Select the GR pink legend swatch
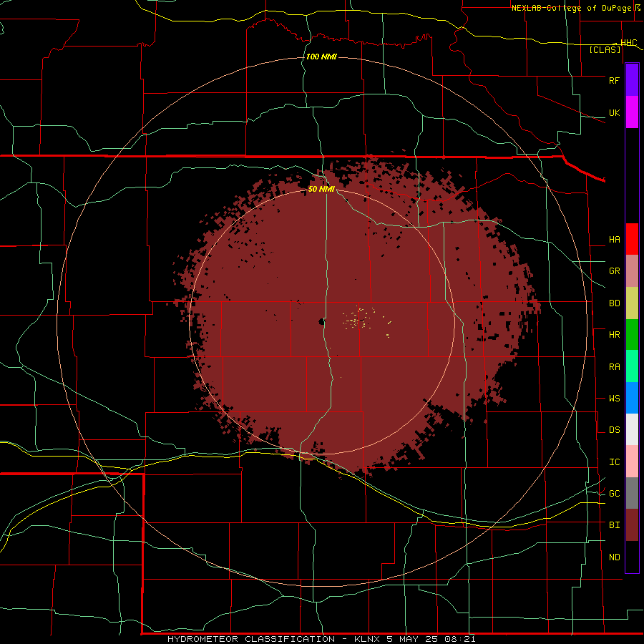 tap(632, 271)
